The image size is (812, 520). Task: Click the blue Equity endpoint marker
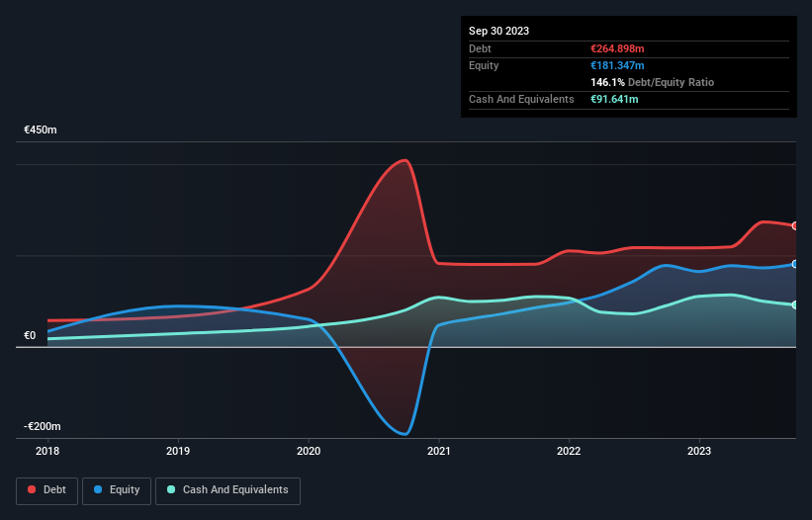(795, 264)
